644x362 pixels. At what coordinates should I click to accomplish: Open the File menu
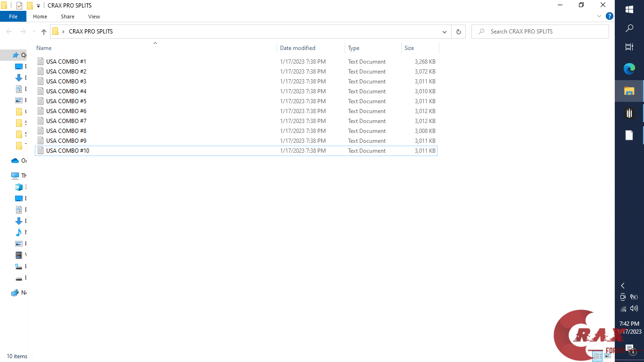click(13, 16)
